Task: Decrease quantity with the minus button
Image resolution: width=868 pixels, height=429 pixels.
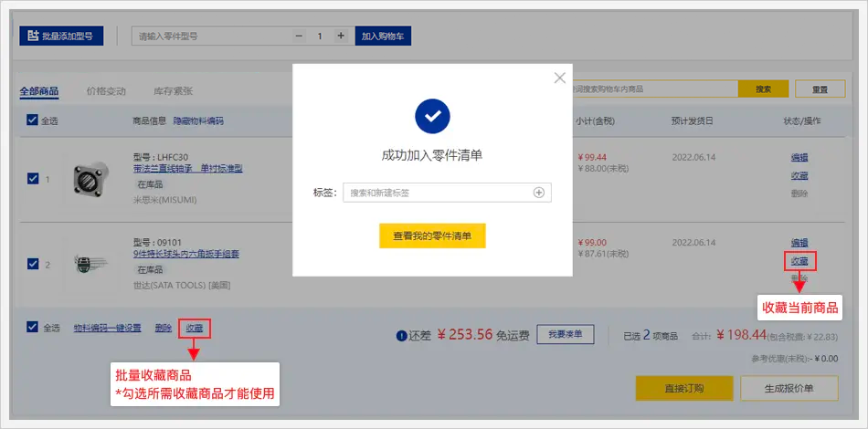Action: (299, 36)
